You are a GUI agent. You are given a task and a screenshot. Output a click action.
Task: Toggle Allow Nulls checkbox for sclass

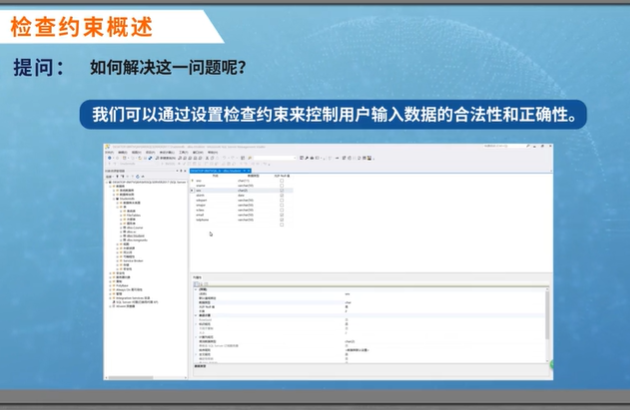tap(282, 210)
